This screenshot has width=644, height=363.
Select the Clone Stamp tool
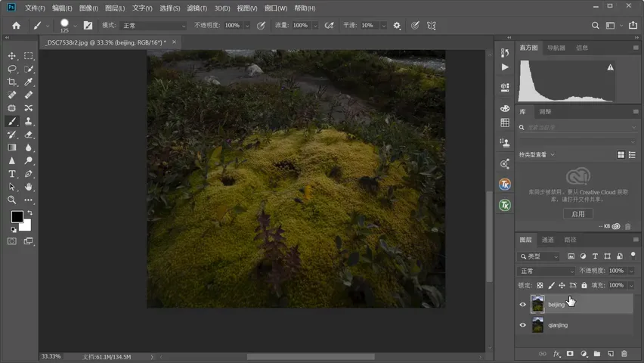[x=28, y=121]
